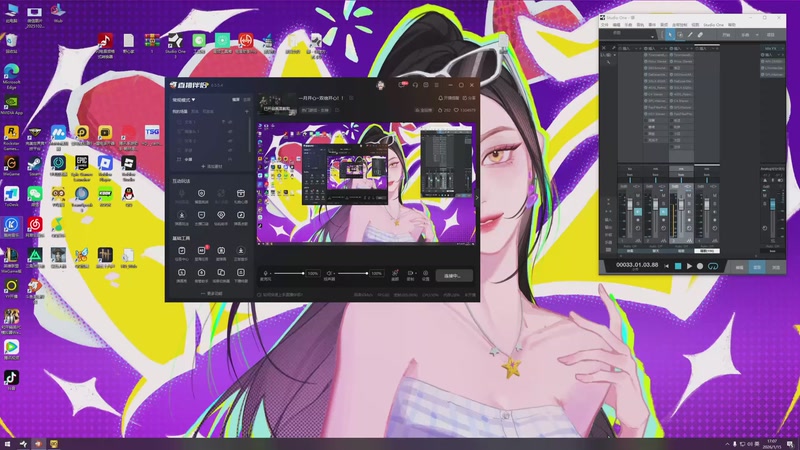Toggle visibility of the first source in the scene list
The image size is (800, 450).
click(x=230, y=122)
